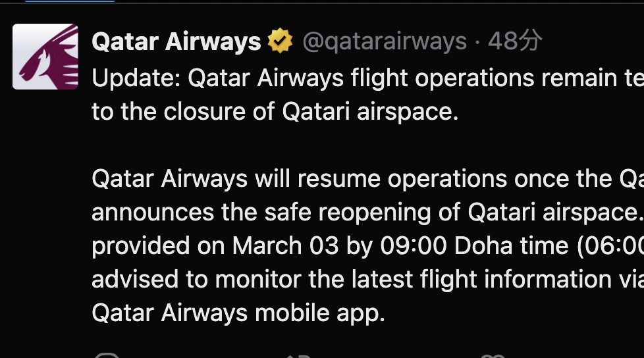This screenshot has width=644, height=358.
Task: Reply to the Qatar Airways post
Action: [106, 356]
